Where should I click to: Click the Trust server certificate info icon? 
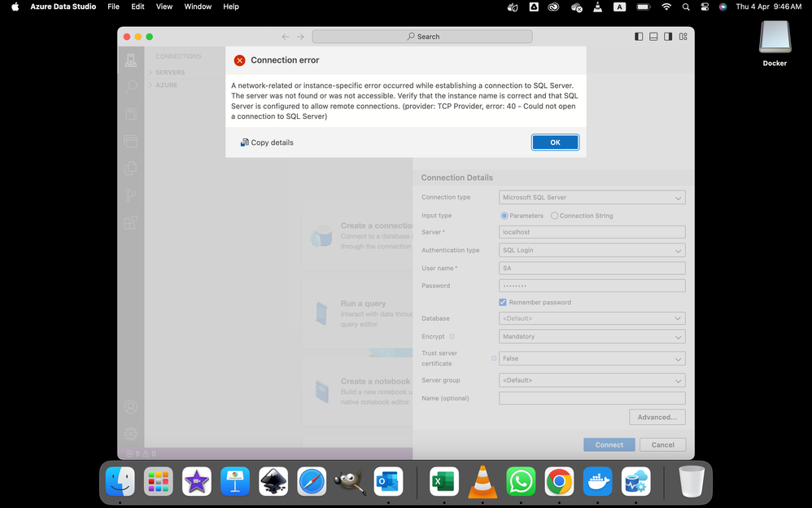pos(494,358)
